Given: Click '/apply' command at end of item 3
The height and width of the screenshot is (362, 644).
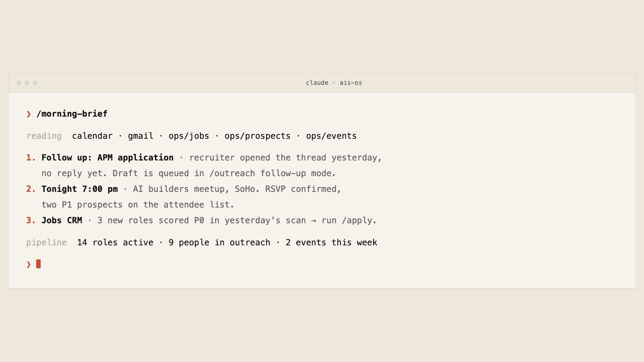Looking at the screenshot, I should tap(357, 220).
